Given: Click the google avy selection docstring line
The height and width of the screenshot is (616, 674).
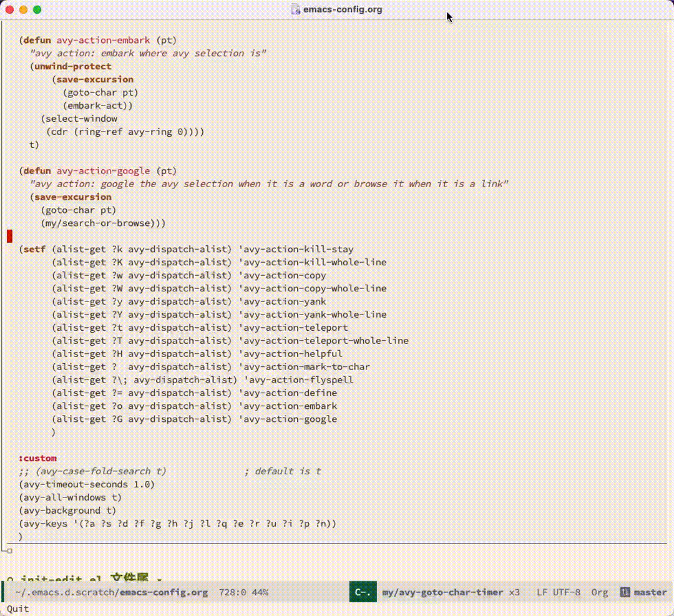Looking at the screenshot, I should (269, 184).
